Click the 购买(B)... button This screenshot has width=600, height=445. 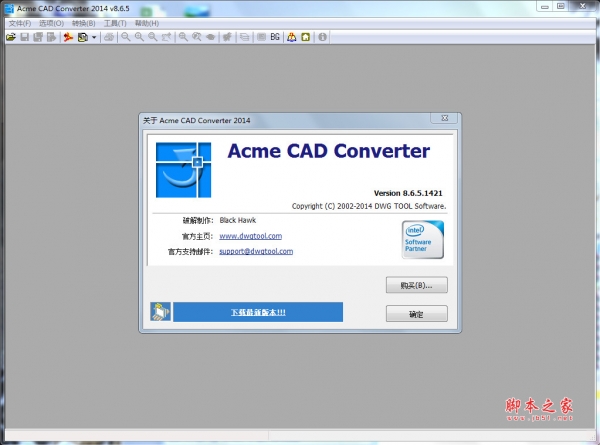click(x=416, y=285)
